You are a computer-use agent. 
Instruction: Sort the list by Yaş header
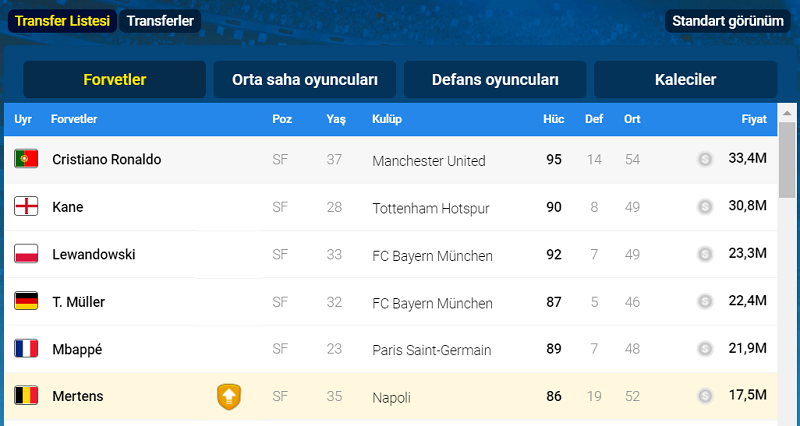[336, 119]
